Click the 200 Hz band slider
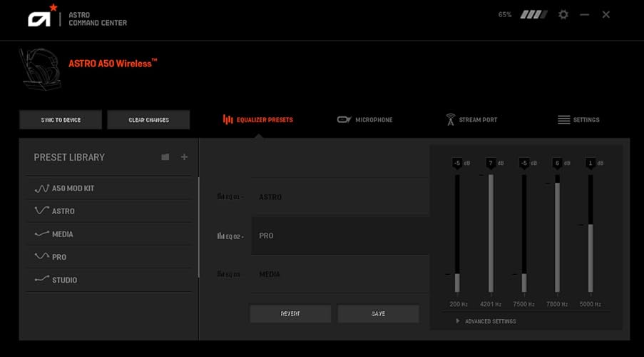The height and width of the screenshot is (357, 644). coord(457,233)
